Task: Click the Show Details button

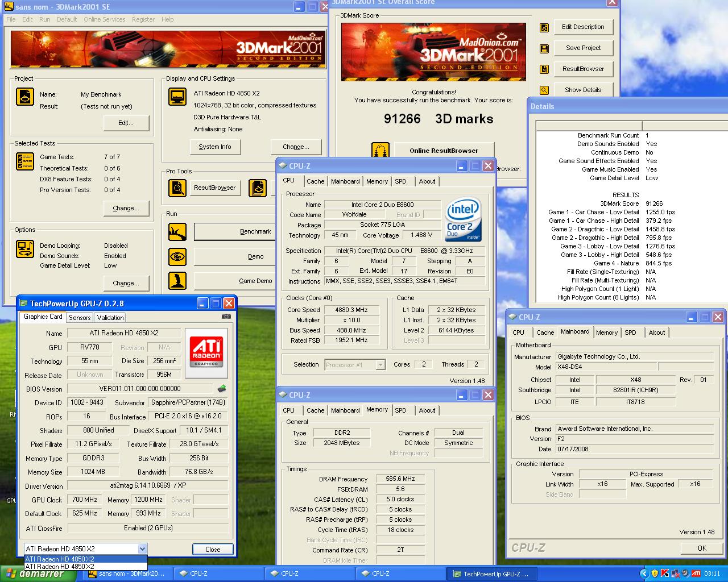Action: pos(583,90)
